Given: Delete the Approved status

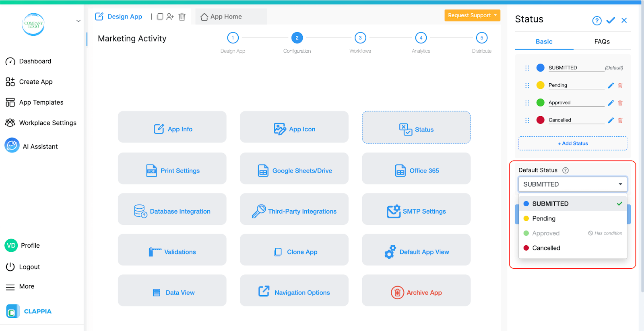Looking at the screenshot, I should 620,103.
